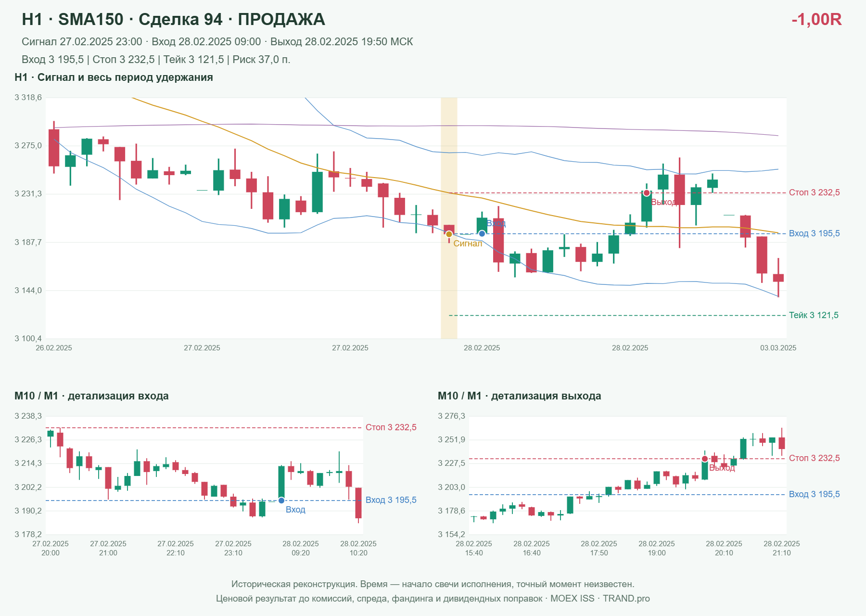Click the signal, entry and exit timestamps line
Screen dimensions: 866x616
pos(217,42)
